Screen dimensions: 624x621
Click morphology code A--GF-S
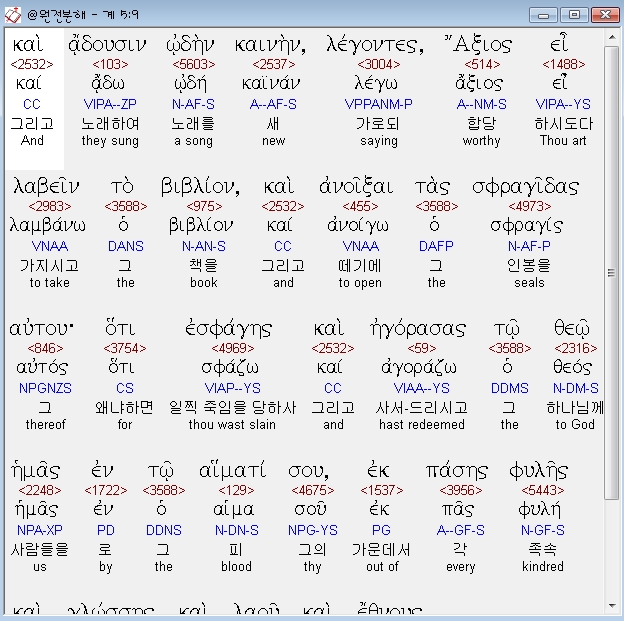pos(460,531)
